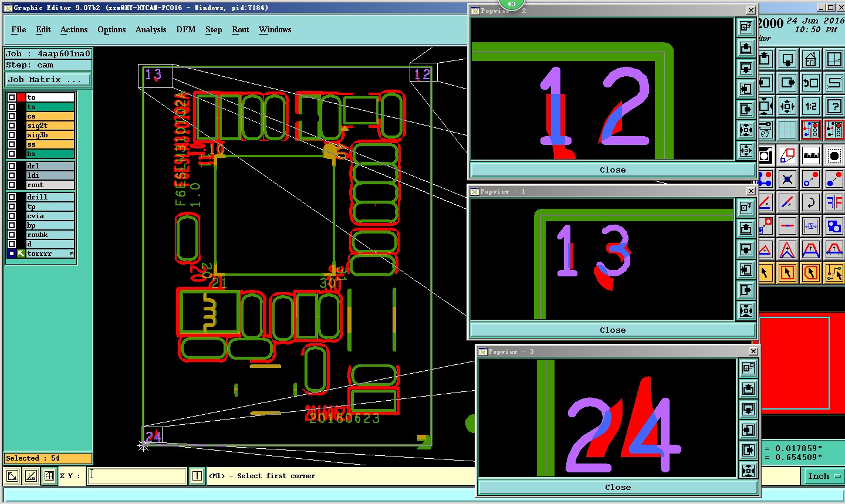This screenshot has width=845, height=504.
Task: Click the ruler measure tool icon
Action: pyautogui.click(x=810, y=155)
